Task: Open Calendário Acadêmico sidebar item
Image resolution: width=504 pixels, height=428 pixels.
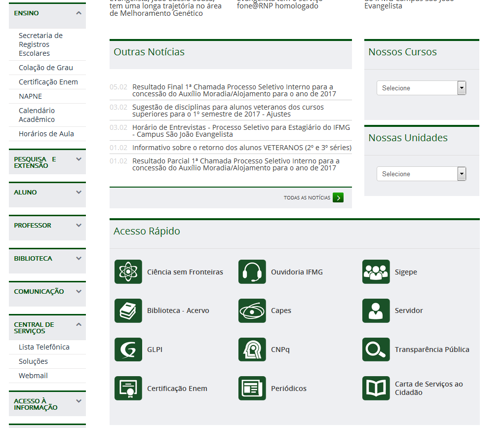Action: (x=37, y=115)
